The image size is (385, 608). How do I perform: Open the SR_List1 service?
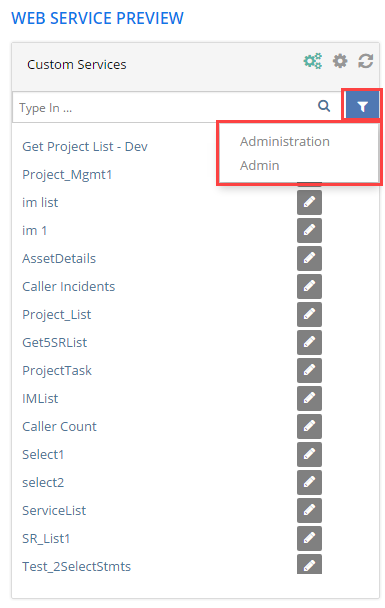click(46, 539)
